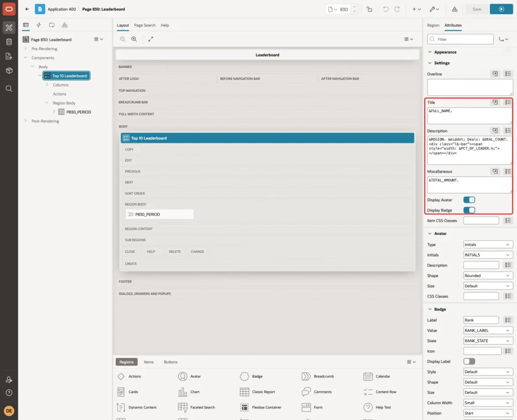
Task: Expand the Columns tree node
Action: 47,85
